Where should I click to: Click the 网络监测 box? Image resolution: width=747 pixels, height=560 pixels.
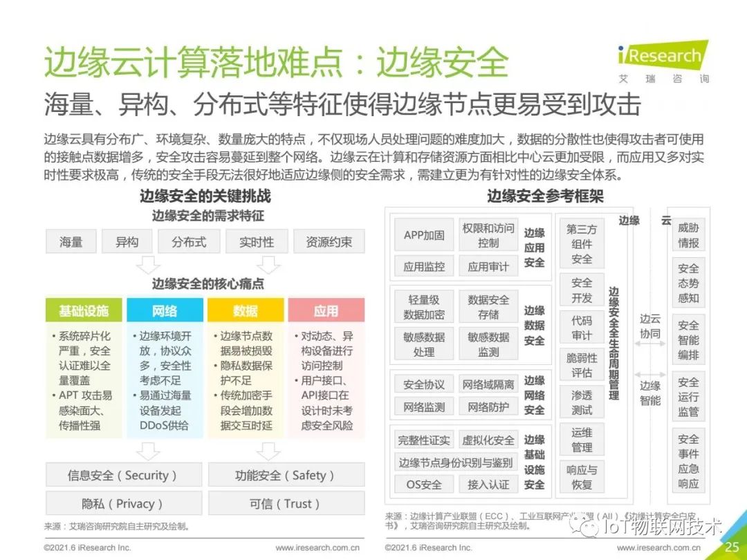tap(424, 407)
